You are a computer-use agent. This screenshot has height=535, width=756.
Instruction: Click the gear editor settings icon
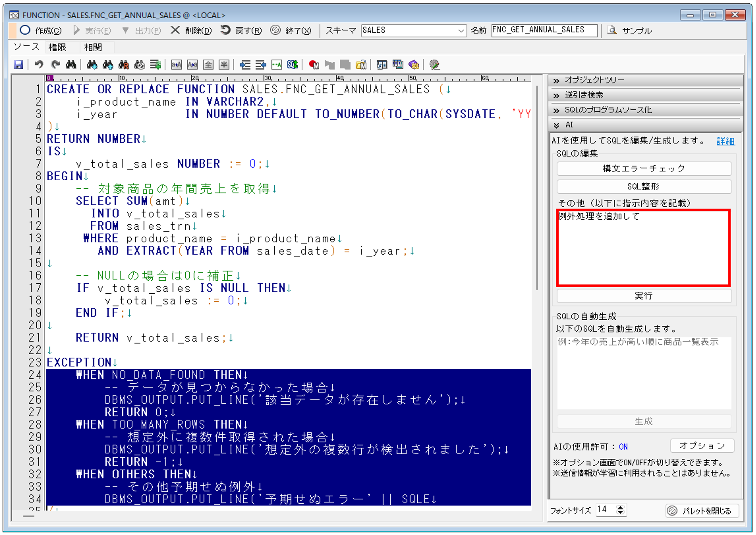[435, 65]
